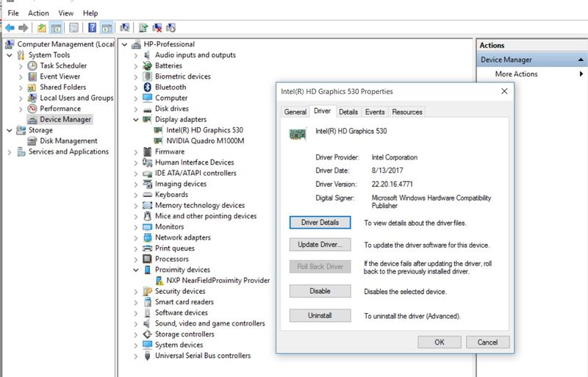Expand the Monitors category
The height and width of the screenshot is (377, 588).
click(136, 227)
